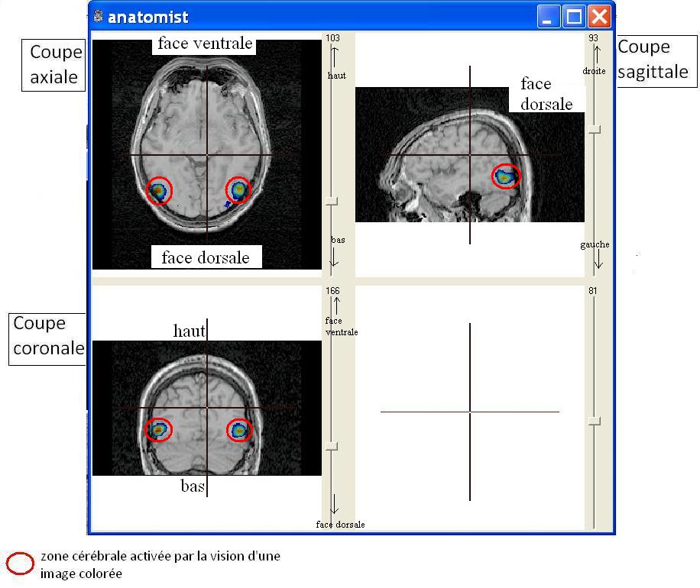
Task: Click the axial slice slider handle
Action: pos(331,202)
